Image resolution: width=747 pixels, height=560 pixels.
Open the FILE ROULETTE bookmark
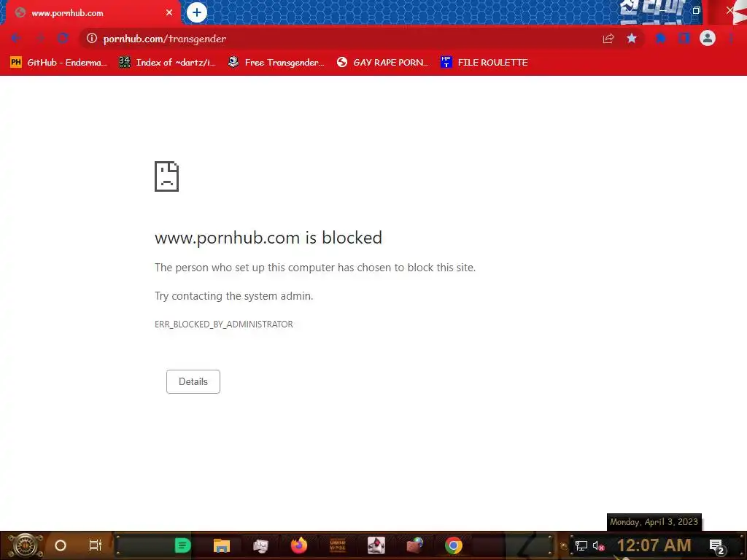(484, 63)
